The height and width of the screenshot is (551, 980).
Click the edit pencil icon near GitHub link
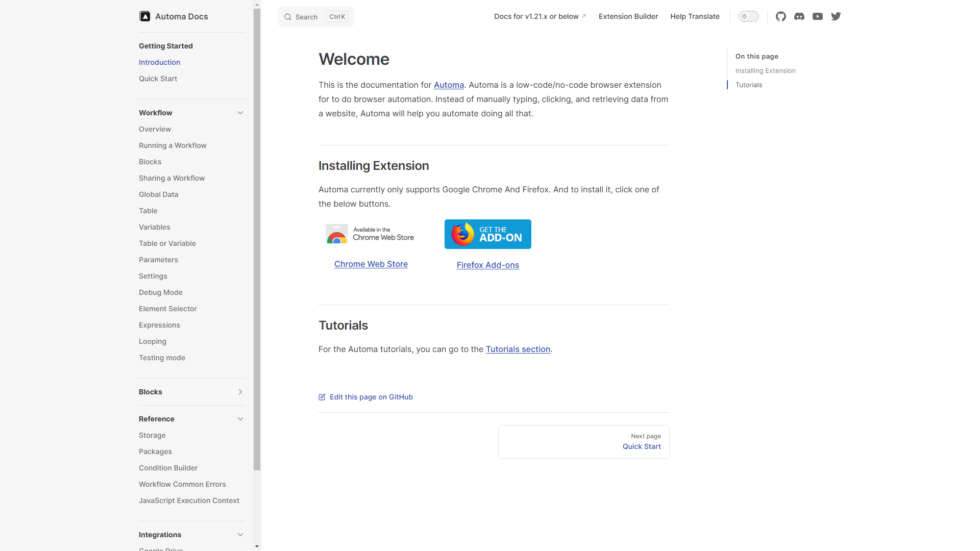click(x=322, y=397)
